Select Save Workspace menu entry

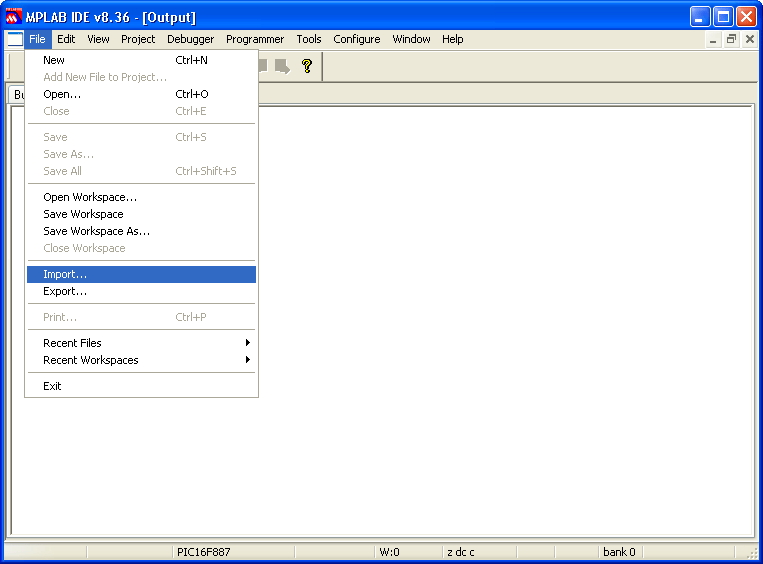[141, 214]
